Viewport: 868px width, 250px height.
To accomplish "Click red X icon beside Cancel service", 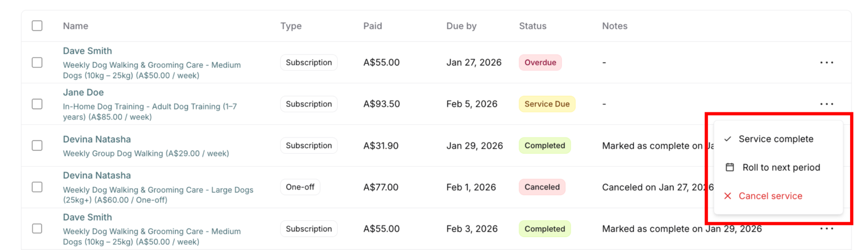I will [728, 196].
